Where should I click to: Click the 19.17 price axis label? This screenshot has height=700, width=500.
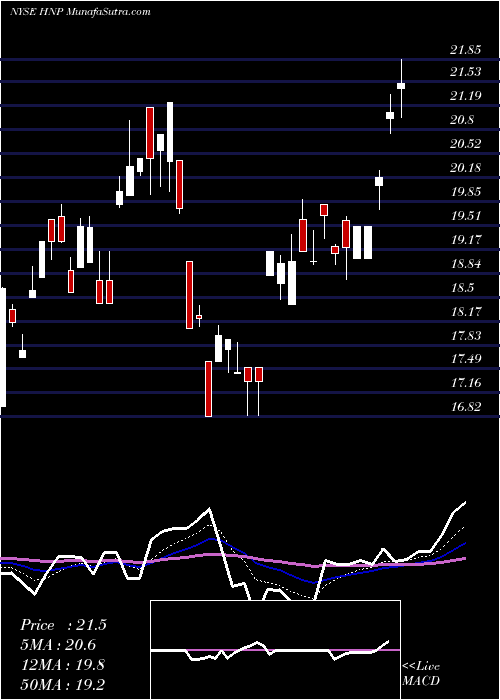[x=466, y=240]
